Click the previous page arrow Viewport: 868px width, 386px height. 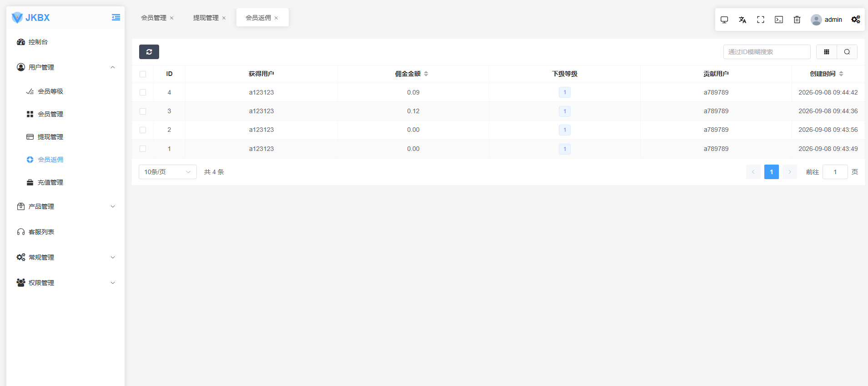pos(753,172)
